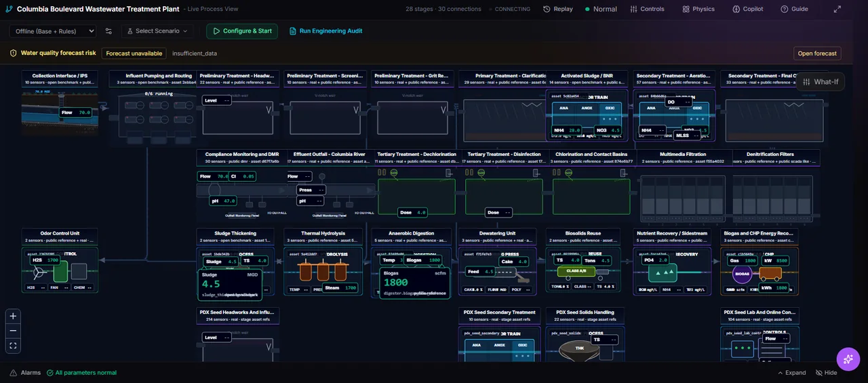
Task: Select the Multimedia Filtration stage header
Action: coord(682,157)
